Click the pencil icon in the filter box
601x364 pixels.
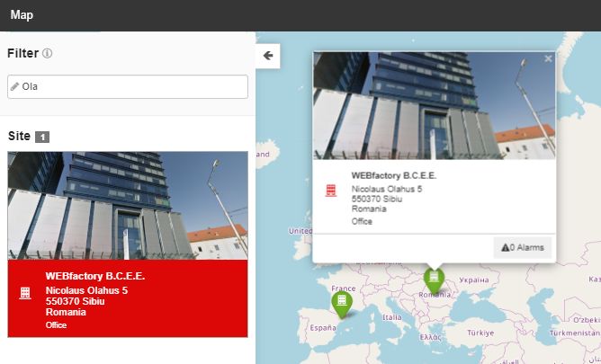pos(14,87)
